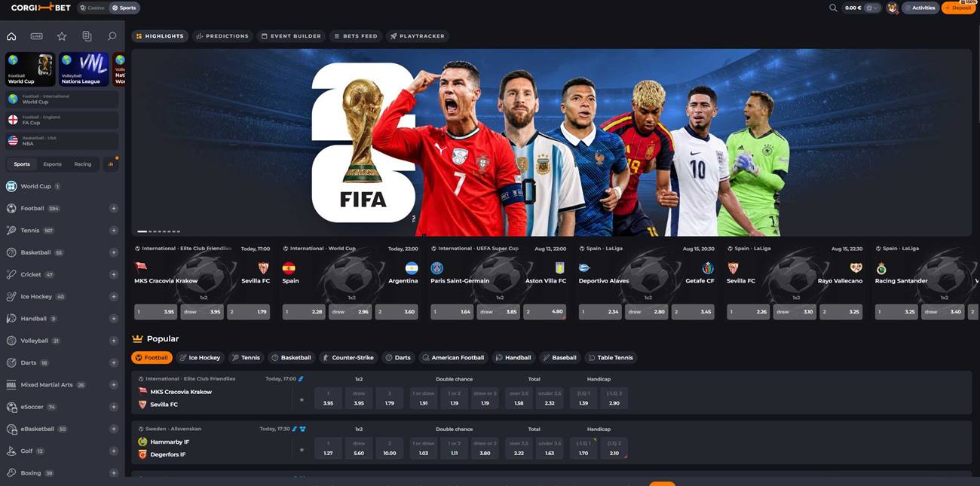The height and width of the screenshot is (486, 980).
Task: Click the Darts icon in sidebar
Action: coord(11,362)
